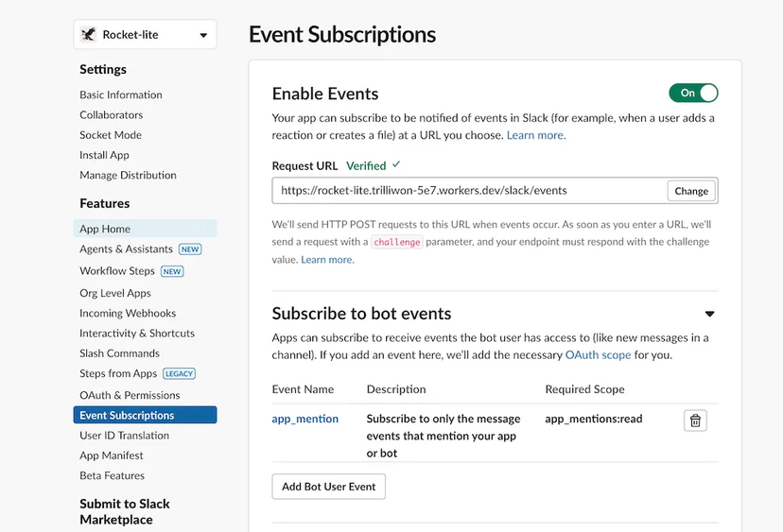Screen dimensions: 783x532
Task: Click the Submit to Slack Marketplace heading
Action: pos(125,511)
